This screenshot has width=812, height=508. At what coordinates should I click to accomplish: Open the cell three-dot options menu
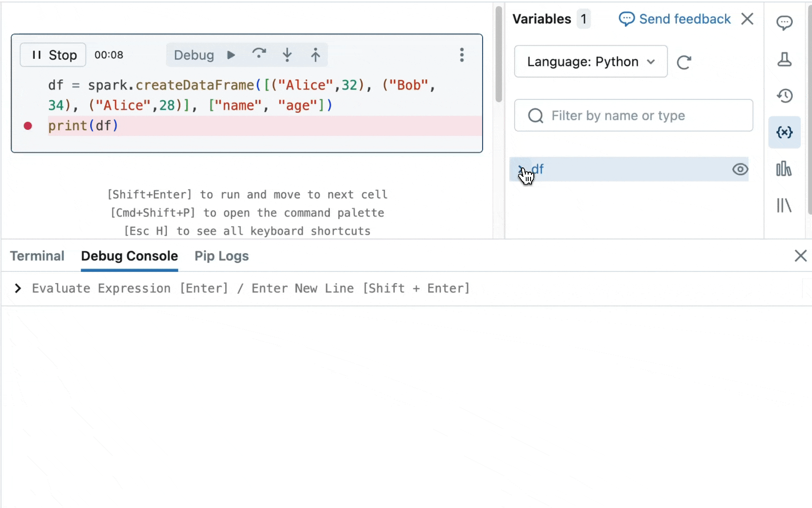[462, 55]
